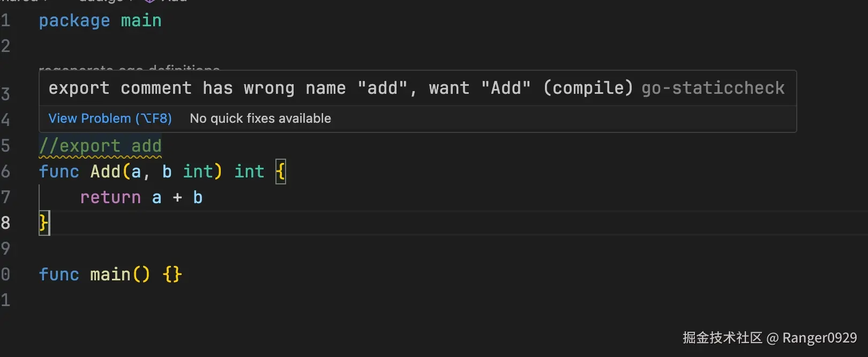Click the opening brace of Add
Viewport: 868px width, 357px height.
point(280,172)
